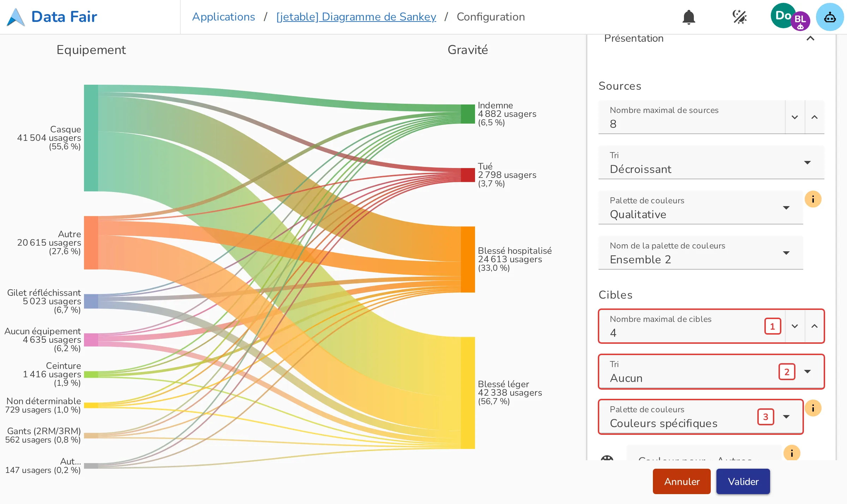Click the Indemne target node bar
The height and width of the screenshot is (504, 847).
coord(468,114)
